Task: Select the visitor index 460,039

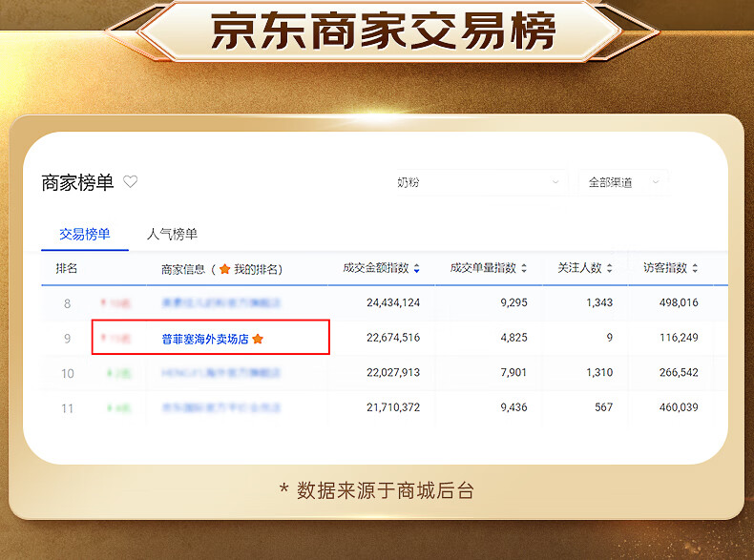Action: pos(679,407)
